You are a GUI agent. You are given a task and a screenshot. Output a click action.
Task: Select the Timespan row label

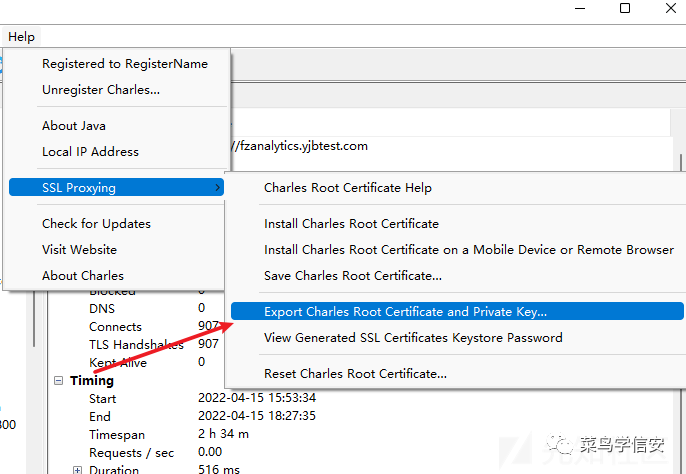tap(117, 435)
